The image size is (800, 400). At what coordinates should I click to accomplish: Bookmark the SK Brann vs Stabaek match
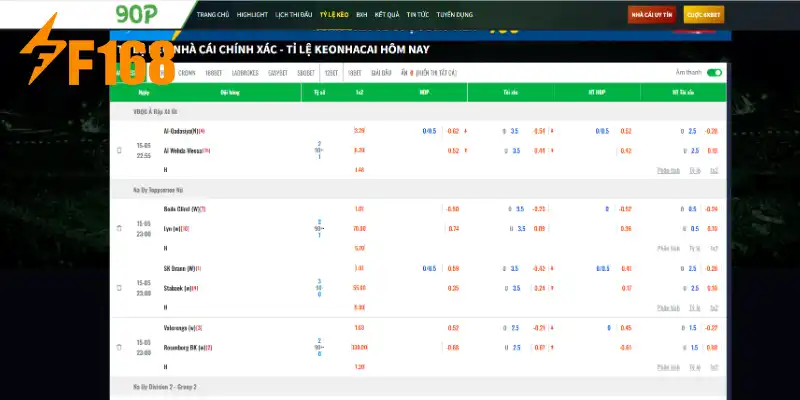(119, 288)
